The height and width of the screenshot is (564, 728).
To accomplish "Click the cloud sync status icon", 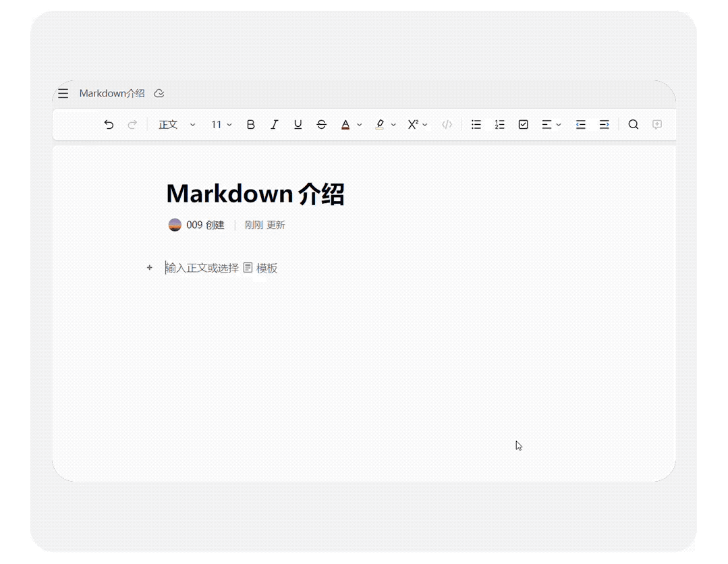I will 159,94.
